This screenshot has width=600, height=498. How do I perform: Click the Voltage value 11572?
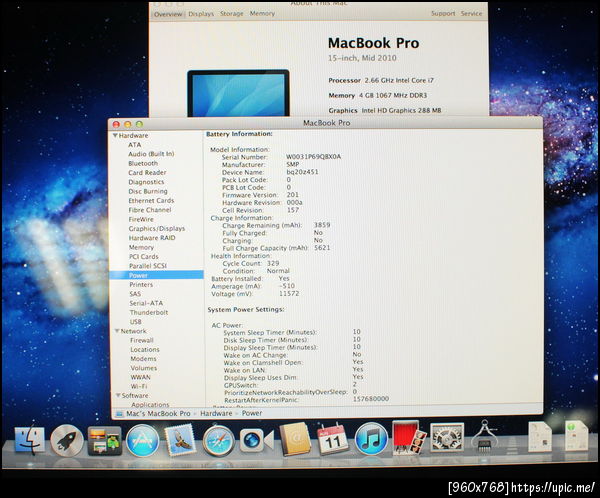point(289,294)
